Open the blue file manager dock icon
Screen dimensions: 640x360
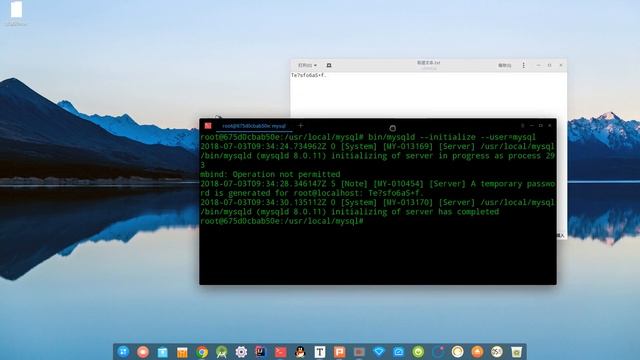click(x=162, y=352)
